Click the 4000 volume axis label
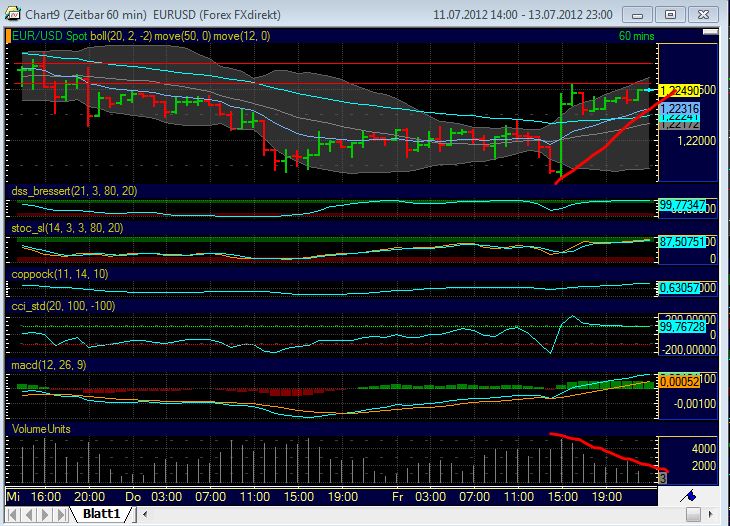The image size is (730, 526). [x=704, y=448]
